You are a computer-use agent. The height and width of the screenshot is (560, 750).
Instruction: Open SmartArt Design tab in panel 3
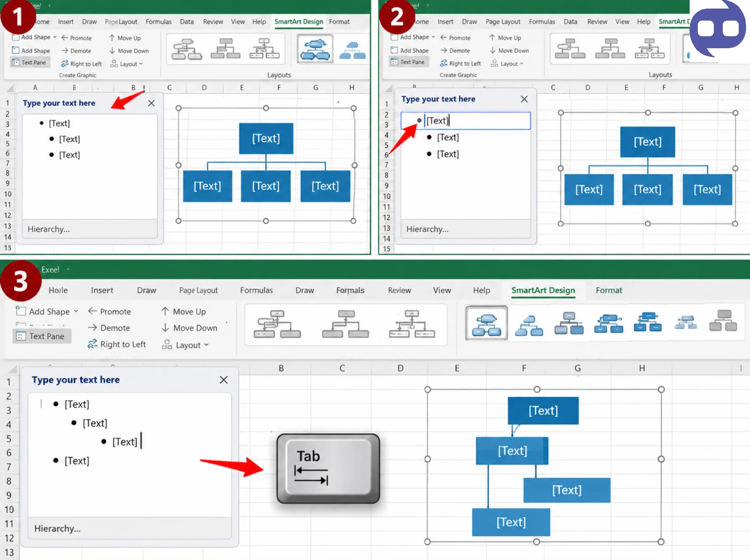[543, 290]
